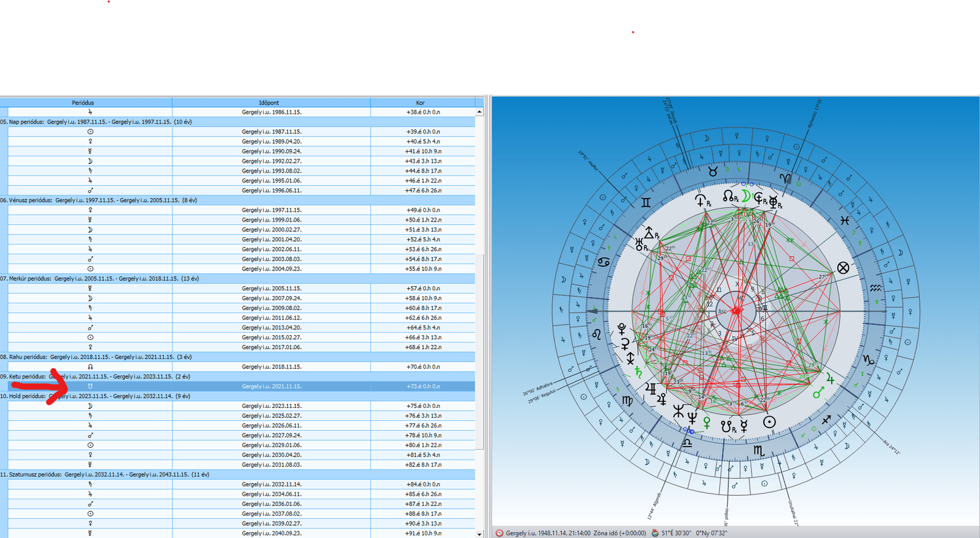980x538 pixels.
Task: Click the table's scroll down arrow
Action: 480,534
